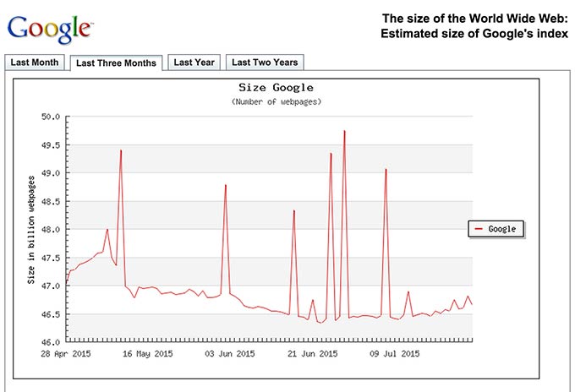Image resolution: width=575 pixels, height=392 pixels.
Task: Click 'The size of the World Wide Web' heading
Action: (x=475, y=19)
